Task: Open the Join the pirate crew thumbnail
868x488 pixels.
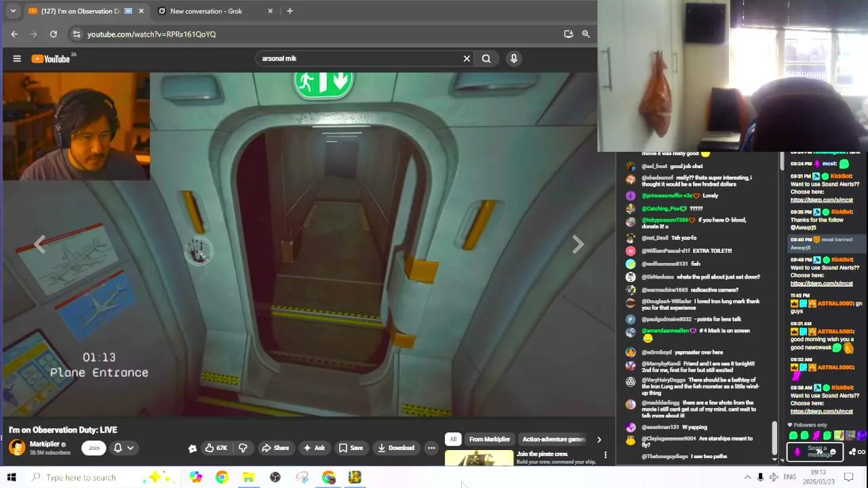Action: point(479,458)
